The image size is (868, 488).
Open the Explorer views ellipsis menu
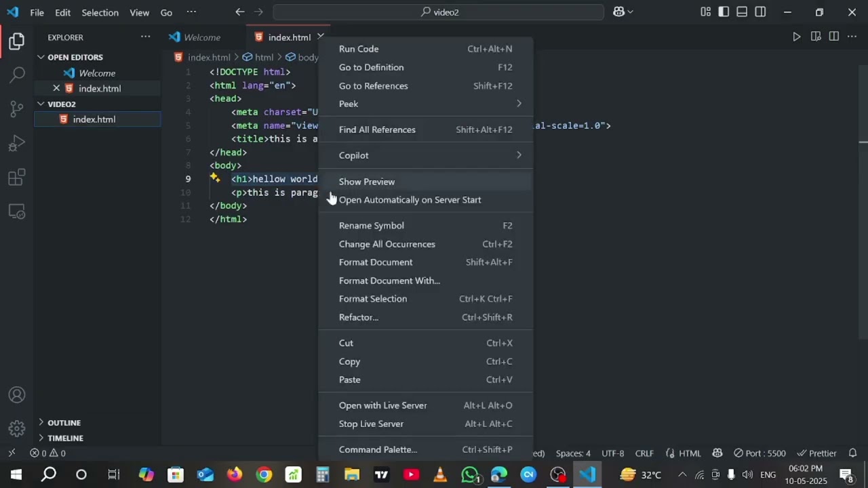[x=145, y=37]
